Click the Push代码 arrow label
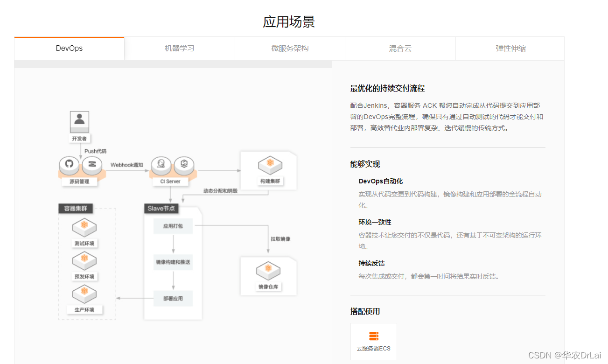 coord(96,151)
